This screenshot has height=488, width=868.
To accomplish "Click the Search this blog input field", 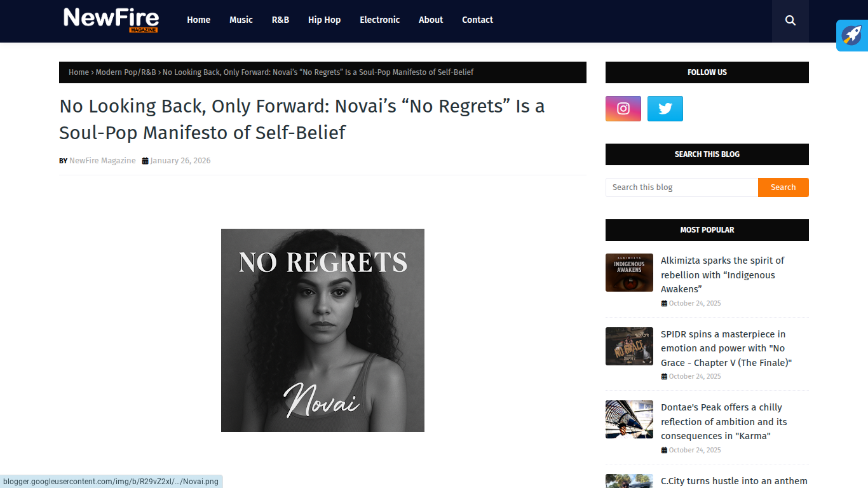I will 682,187.
